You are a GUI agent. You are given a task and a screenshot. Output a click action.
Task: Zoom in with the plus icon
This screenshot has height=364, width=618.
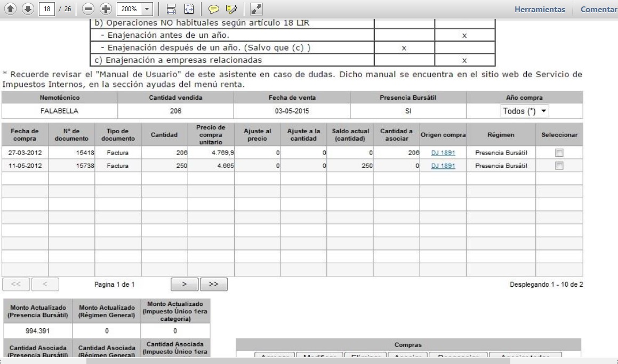[x=106, y=9]
